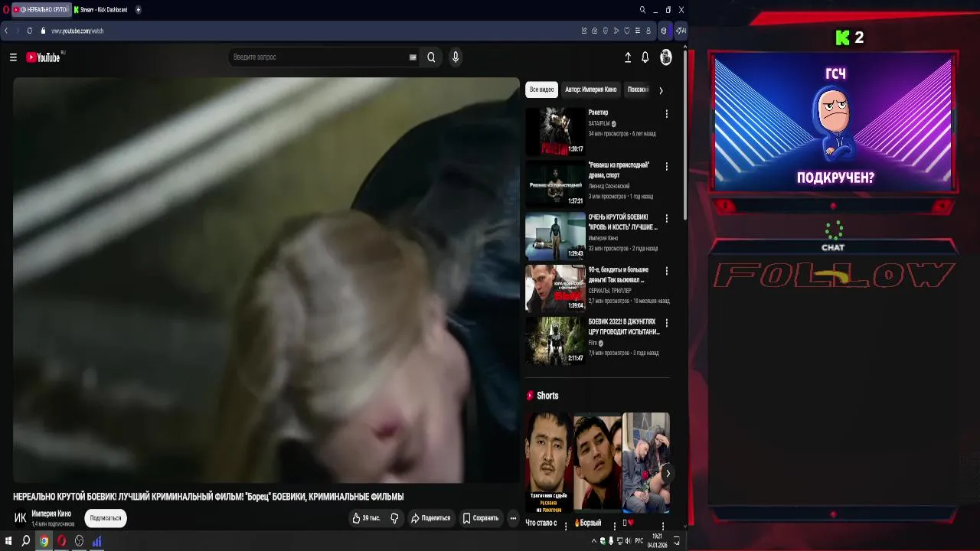
Task: Dislike the video with thumbs down
Action: click(x=394, y=518)
